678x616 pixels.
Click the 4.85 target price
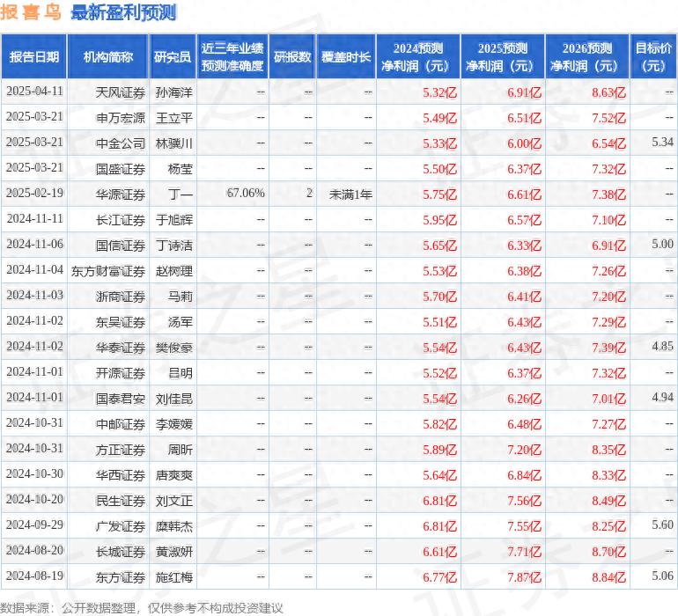662,346
